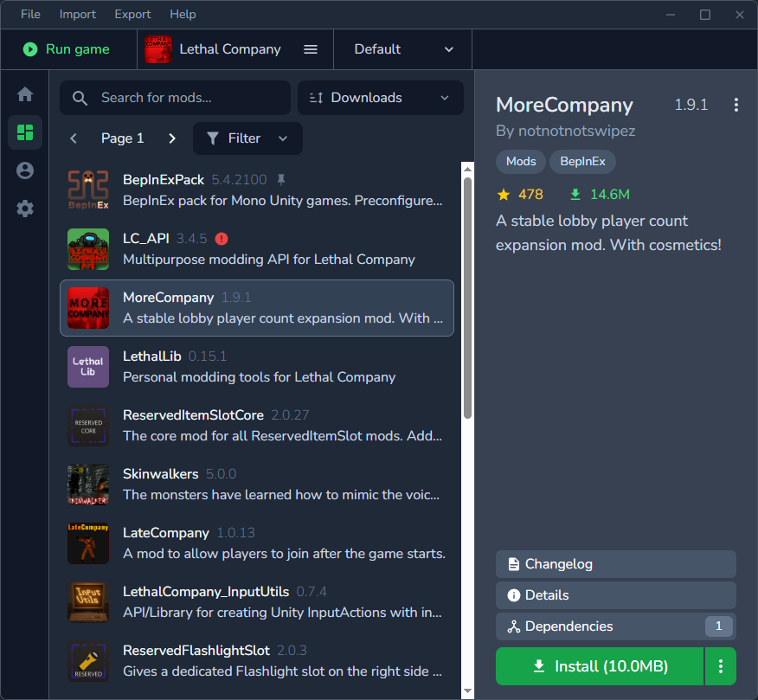The height and width of the screenshot is (700, 758).
Task: Open the Home sidebar icon
Action: pyautogui.click(x=25, y=93)
